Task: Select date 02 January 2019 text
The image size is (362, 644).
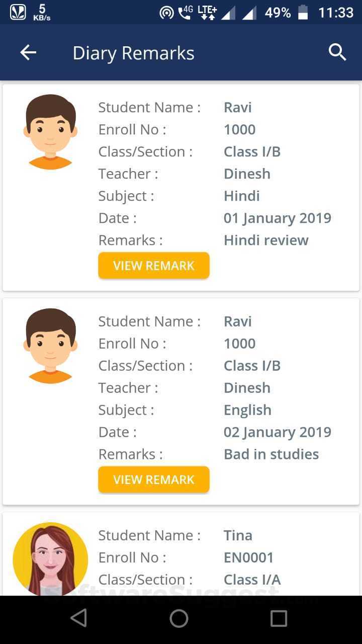Action: tap(277, 432)
